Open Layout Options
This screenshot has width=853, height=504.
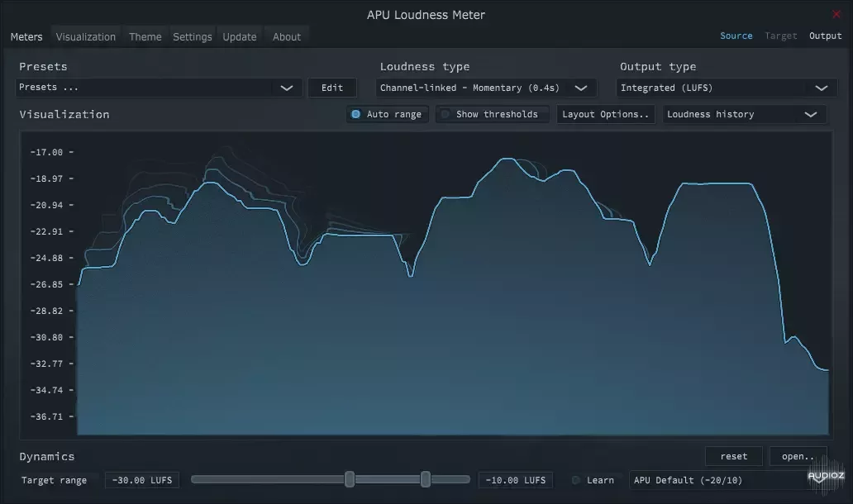pyautogui.click(x=606, y=114)
